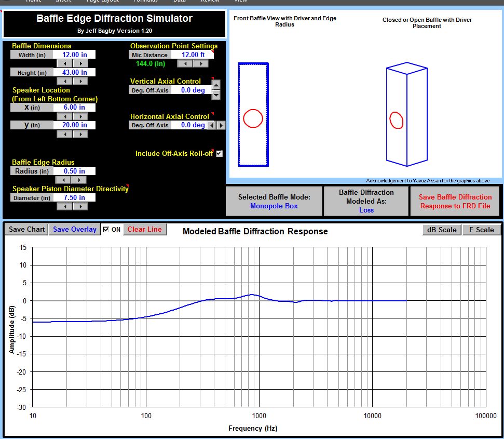
Task: Click the driver circle on 3D box view
Action: tap(397, 121)
